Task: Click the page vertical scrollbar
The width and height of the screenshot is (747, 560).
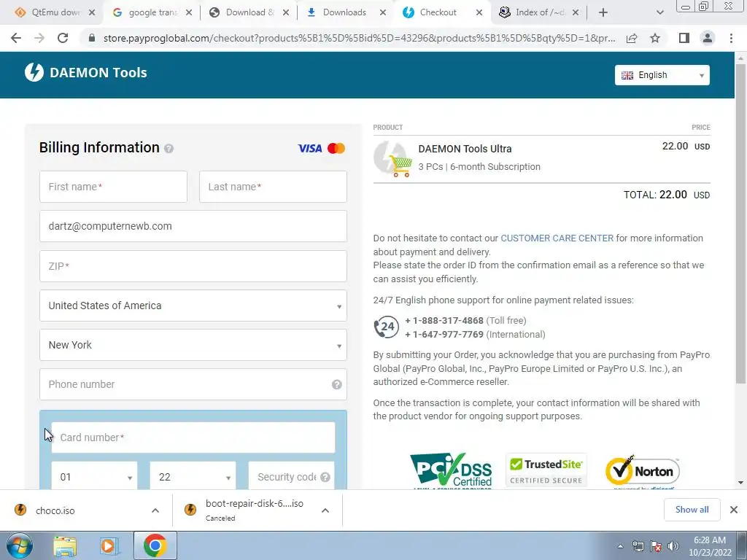Action: point(740,224)
